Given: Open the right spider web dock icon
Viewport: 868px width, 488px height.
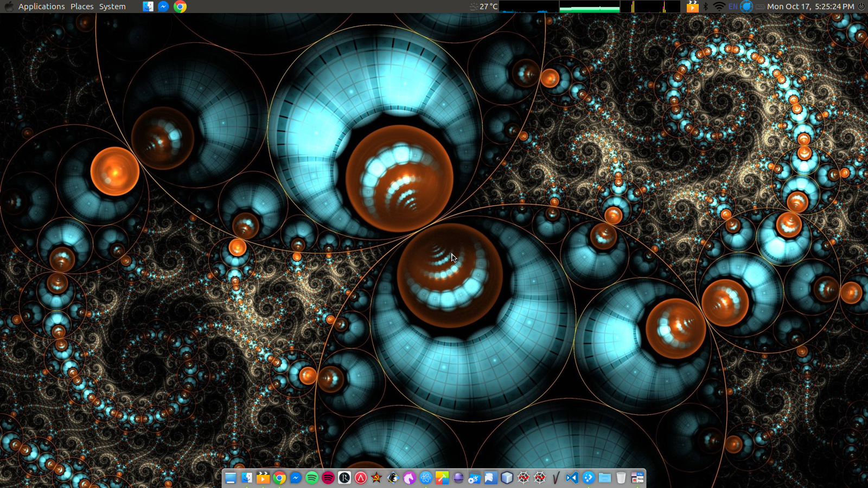Looking at the screenshot, I should click(540, 478).
